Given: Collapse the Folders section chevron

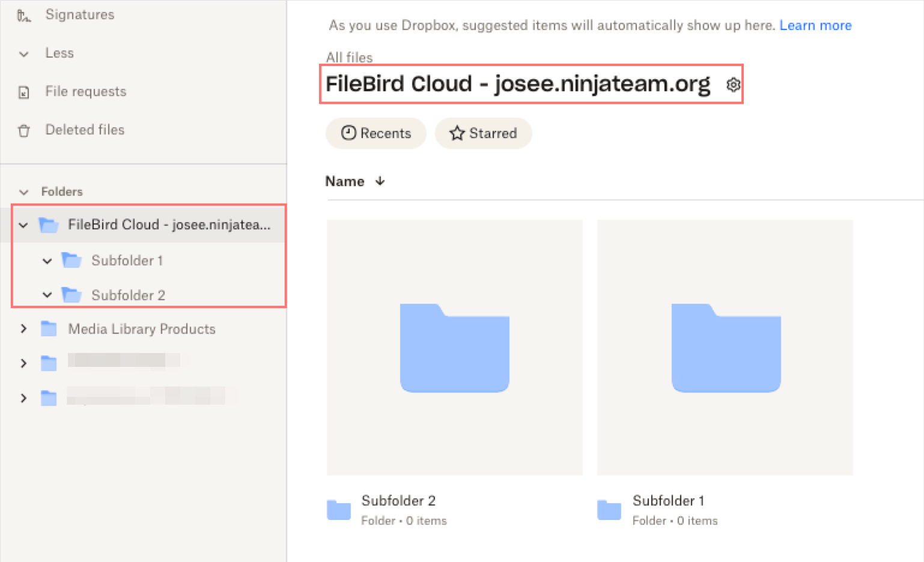Looking at the screenshot, I should [x=24, y=192].
